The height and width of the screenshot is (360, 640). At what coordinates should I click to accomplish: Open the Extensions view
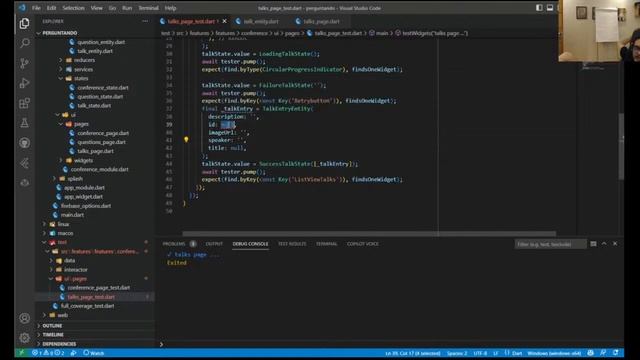pos(24,103)
